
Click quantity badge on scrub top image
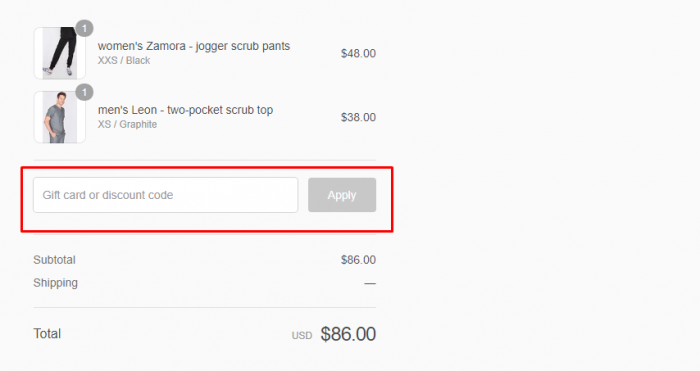(84, 92)
